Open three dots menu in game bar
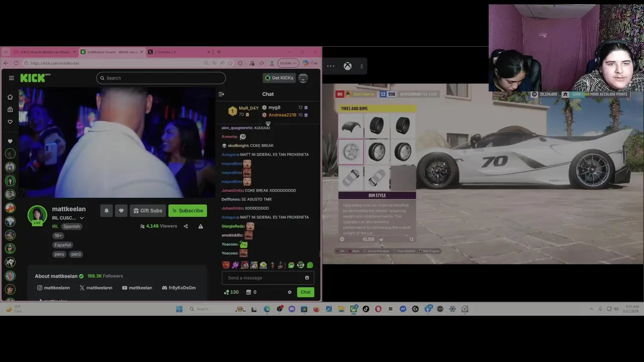644x362 pixels. pyautogui.click(x=331, y=66)
